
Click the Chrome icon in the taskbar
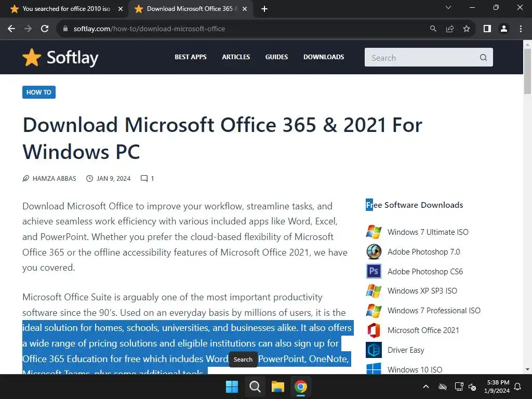(x=301, y=387)
